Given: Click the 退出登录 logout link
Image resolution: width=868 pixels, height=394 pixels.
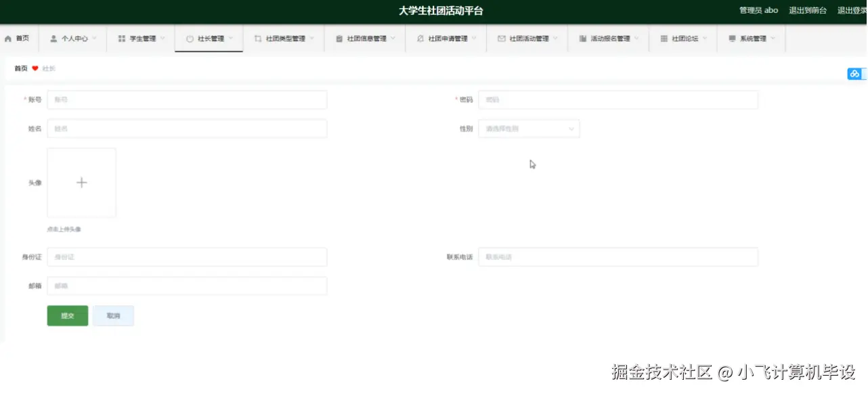Looking at the screenshot, I should (x=852, y=11).
